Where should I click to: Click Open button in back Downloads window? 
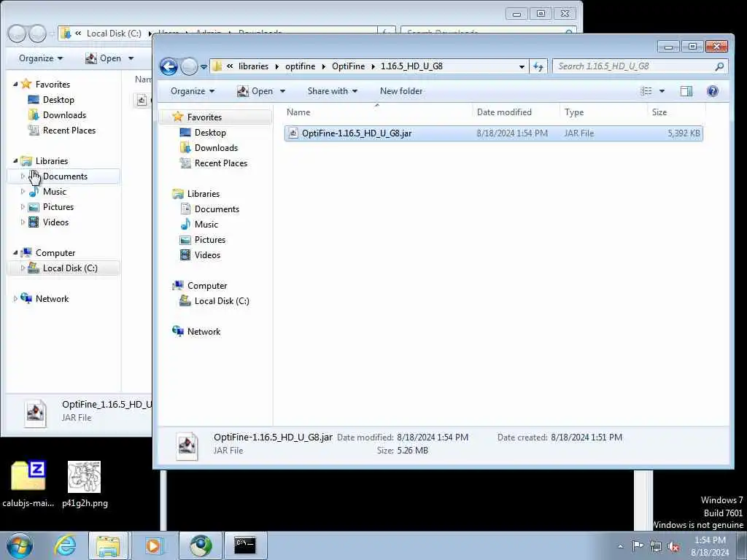[104, 58]
